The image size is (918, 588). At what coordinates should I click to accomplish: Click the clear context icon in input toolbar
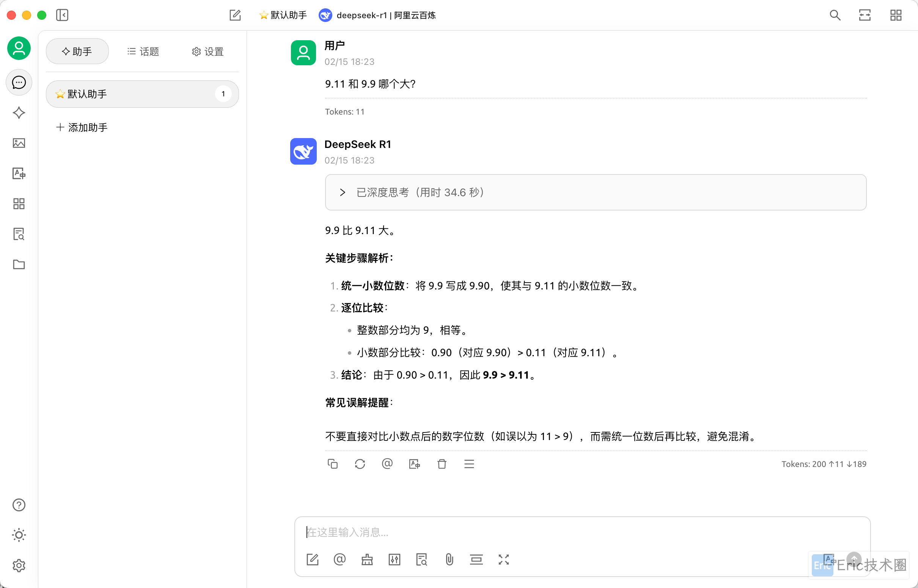[x=476, y=560]
